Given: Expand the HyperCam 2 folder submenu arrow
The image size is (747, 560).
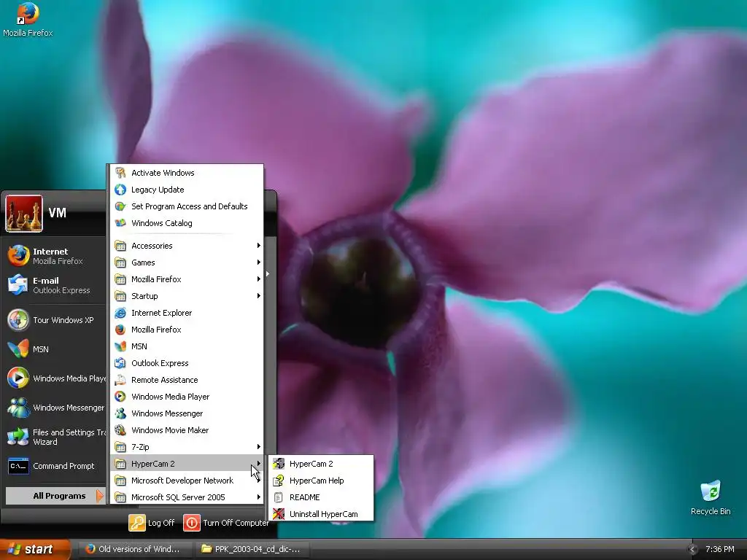Looking at the screenshot, I should 259,463.
